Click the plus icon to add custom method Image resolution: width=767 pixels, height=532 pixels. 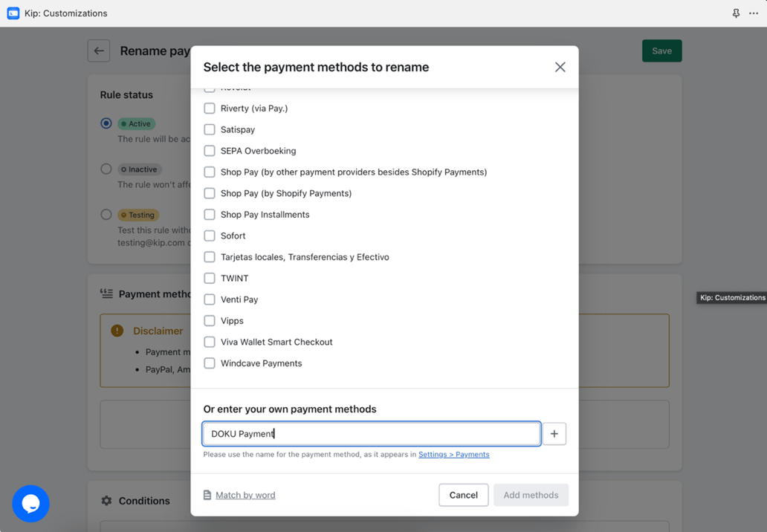click(554, 434)
